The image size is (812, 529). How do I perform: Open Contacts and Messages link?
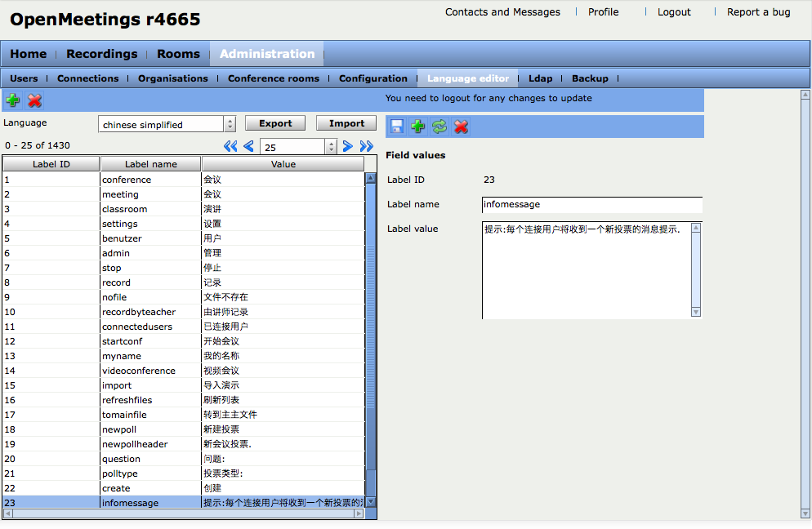pos(503,12)
